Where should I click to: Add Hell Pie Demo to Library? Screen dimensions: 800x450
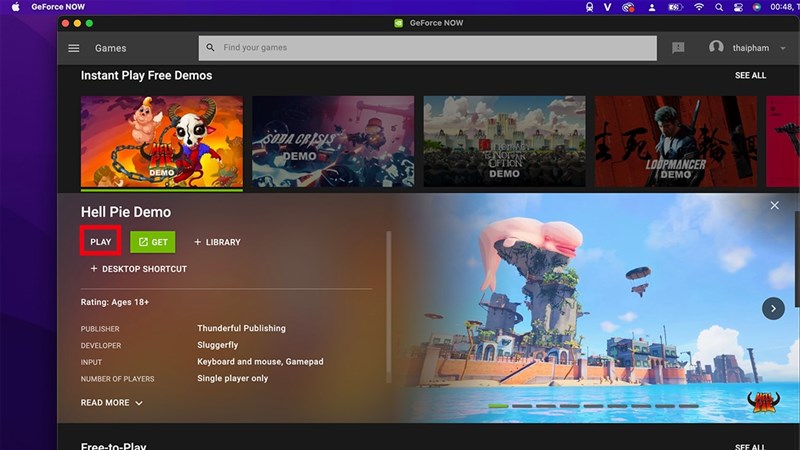pos(217,242)
